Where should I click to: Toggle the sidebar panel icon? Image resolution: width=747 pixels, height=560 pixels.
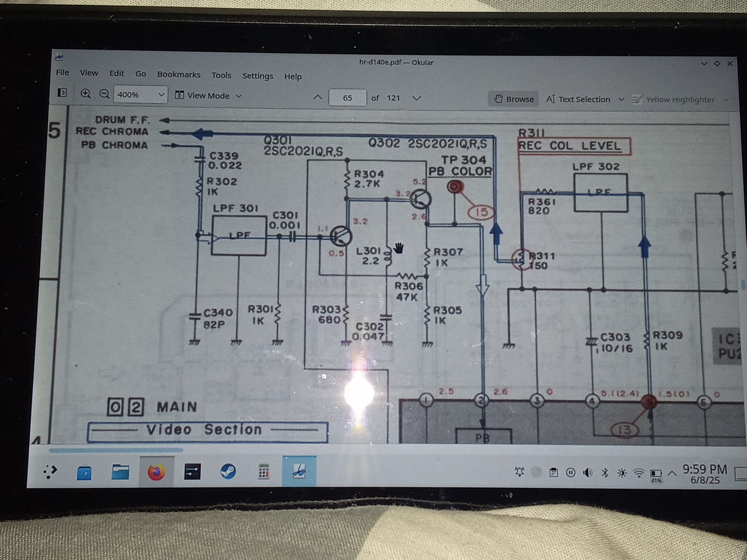coord(62,92)
